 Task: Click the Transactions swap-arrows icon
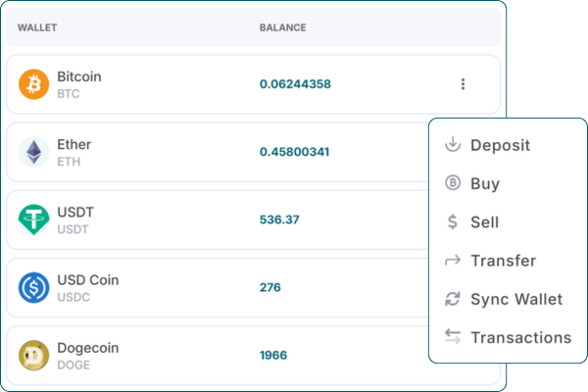click(452, 337)
